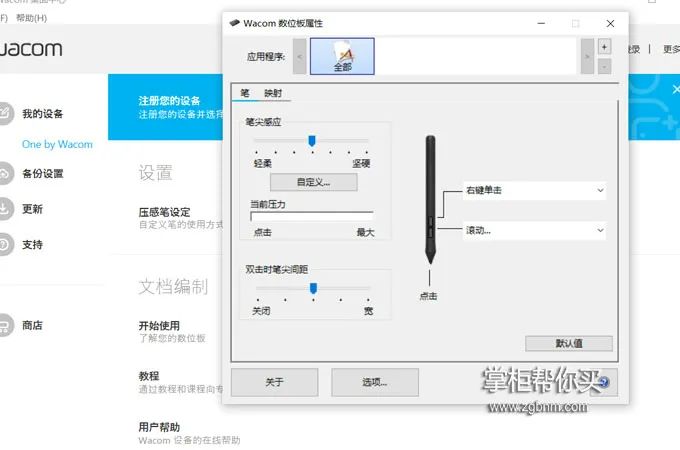Viewport: 680px width, 450px height.
Task: Click the left application list arrow
Action: pyautogui.click(x=300, y=56)
